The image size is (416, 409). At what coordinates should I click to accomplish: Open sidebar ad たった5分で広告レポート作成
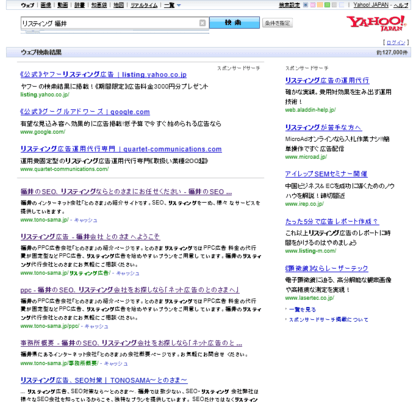click(332, 221)
